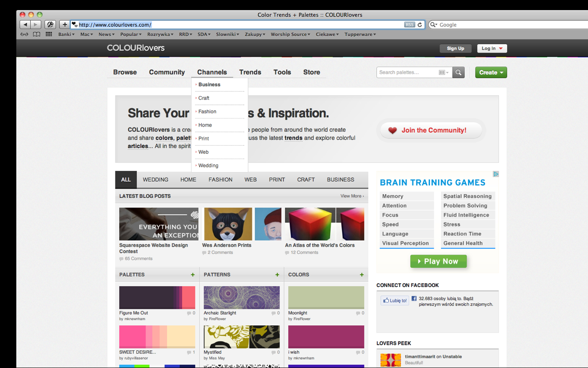Select Craft from the Channels menu
Viewport: 588px width, 368px height.
tap(204, 98)
